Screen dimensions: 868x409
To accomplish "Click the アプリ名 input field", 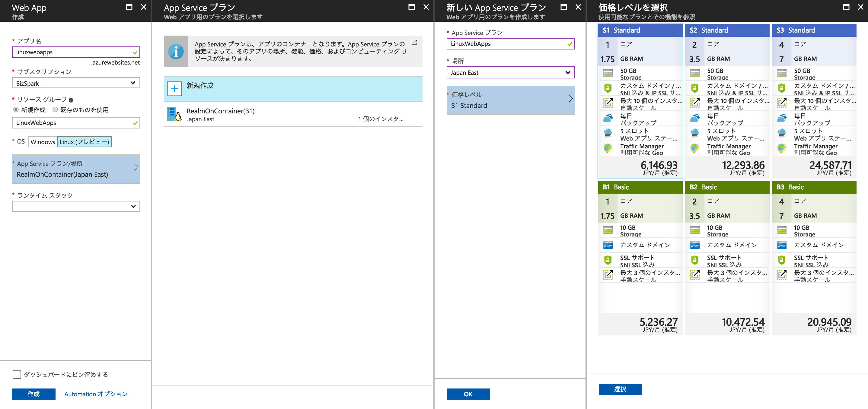I will [x=76, y=52].
